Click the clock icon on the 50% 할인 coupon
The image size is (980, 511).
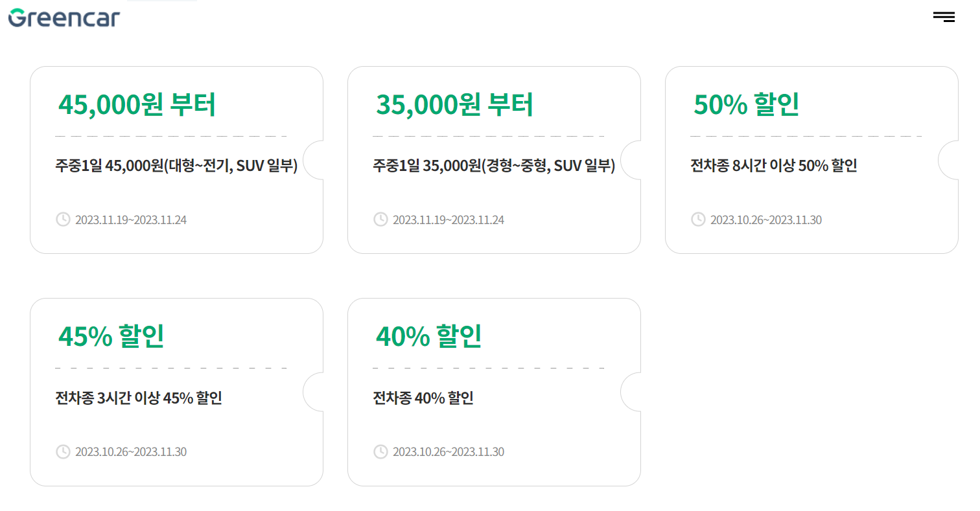(698, 220)
